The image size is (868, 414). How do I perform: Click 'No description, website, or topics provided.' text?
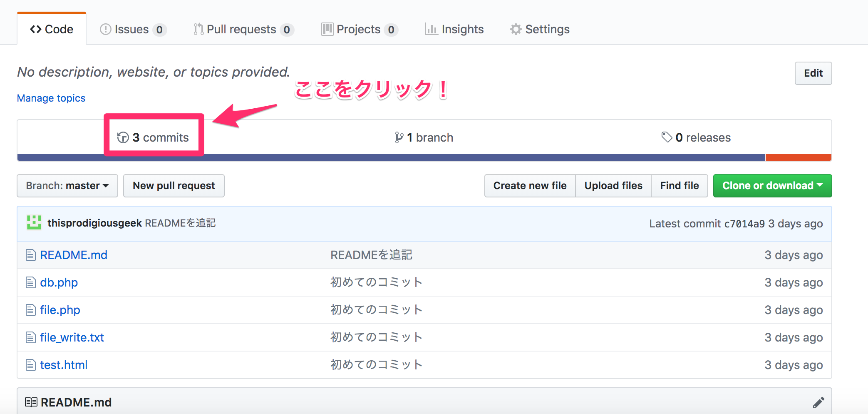pyautogui.click(x=154, y=72)
